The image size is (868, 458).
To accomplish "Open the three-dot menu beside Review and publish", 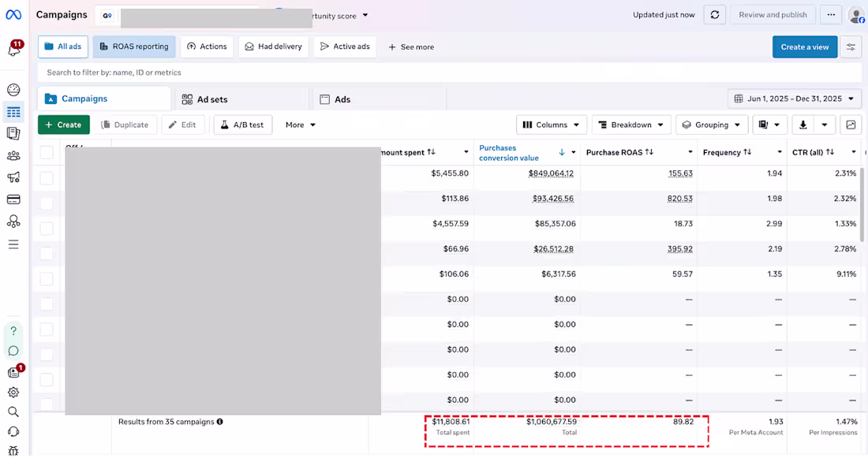I will click(831, 15).
